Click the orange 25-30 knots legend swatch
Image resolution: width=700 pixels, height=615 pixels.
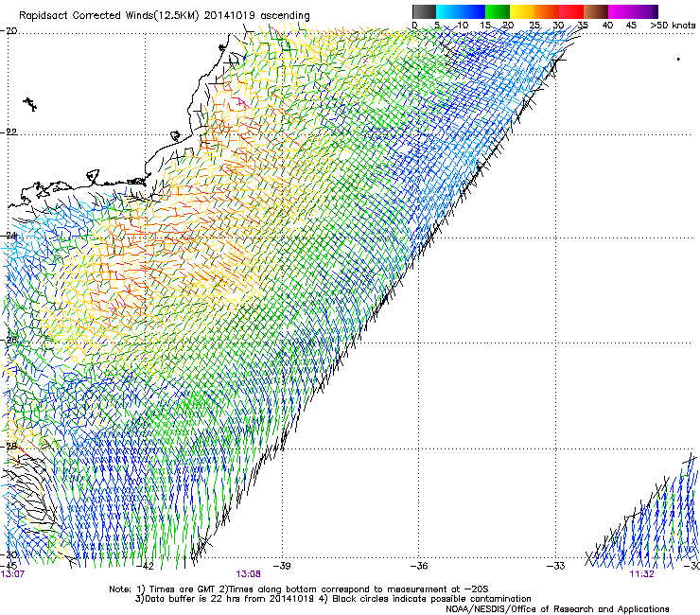547,11
